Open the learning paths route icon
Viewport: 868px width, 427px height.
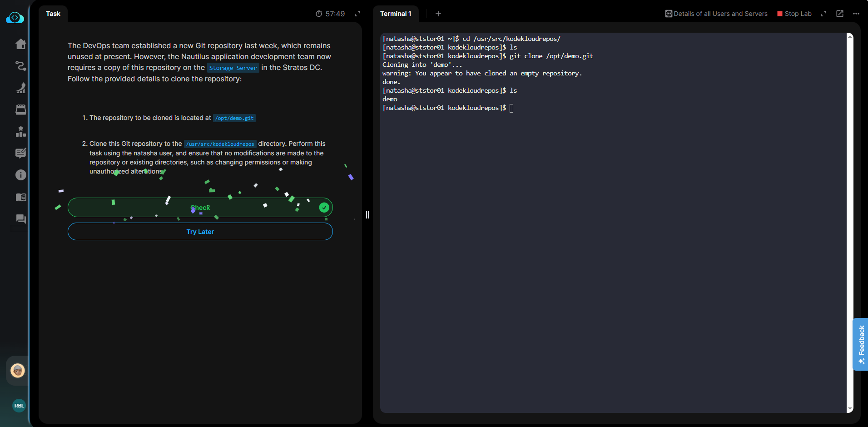(21, 66)
